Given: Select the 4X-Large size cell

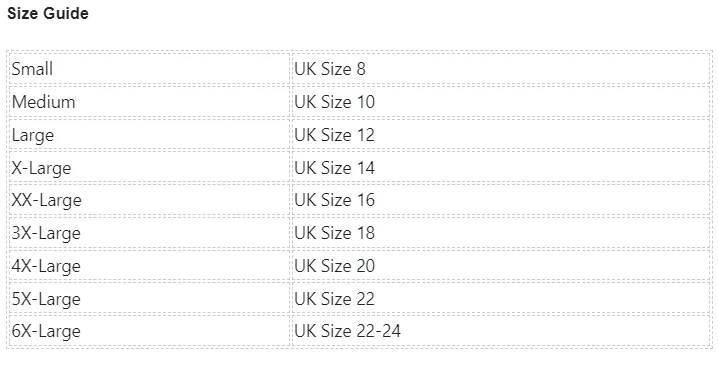Looking at the screenshot, I should coord(149,266).
